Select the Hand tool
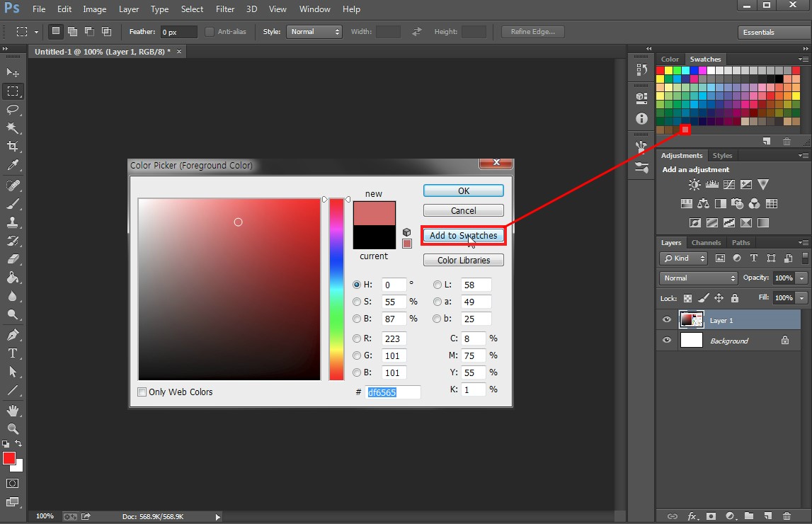 tap(13, 411)
